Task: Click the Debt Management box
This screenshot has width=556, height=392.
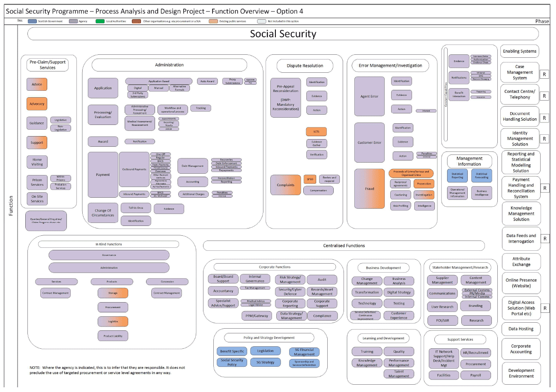Action: pyautogui.click(x=193, y=166)
